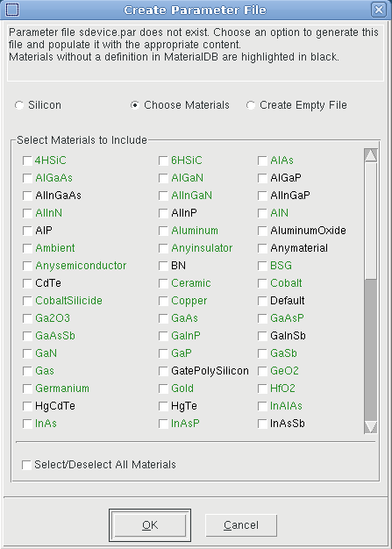Include HfO2 material
The width and height of the screenshot is (392, 549).
(x=262, y=389)
